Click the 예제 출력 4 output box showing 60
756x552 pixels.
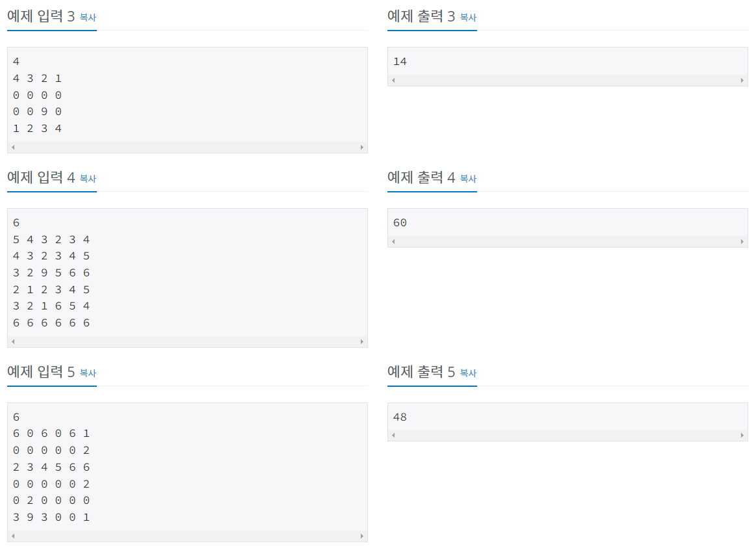click(567, 222)
